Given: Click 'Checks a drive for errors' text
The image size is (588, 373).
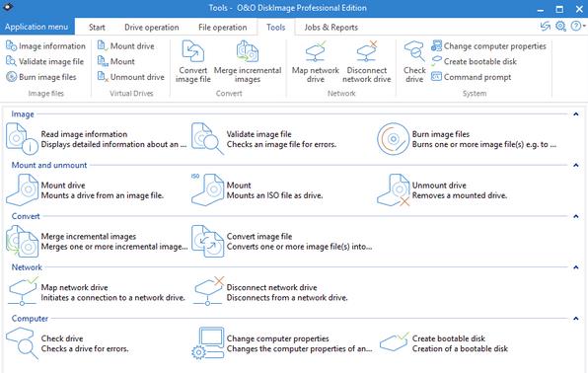Looking at the screenshot, I should point(85,348).
